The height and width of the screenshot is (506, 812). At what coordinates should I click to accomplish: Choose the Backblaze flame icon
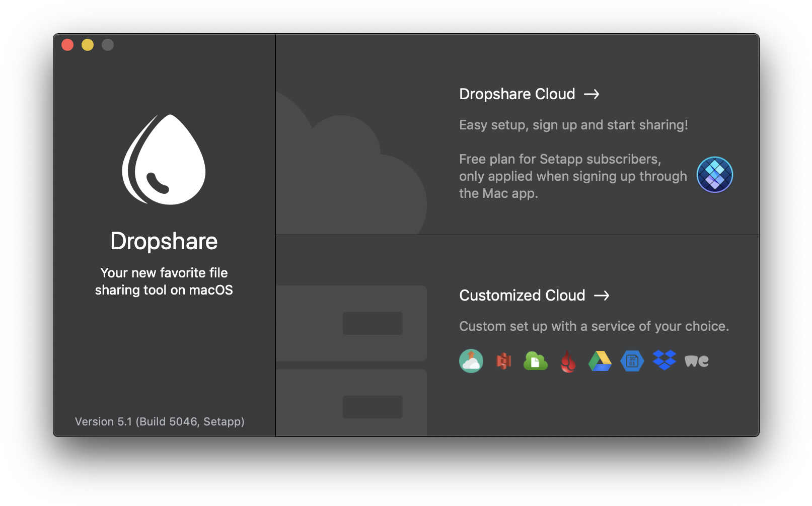pos(568,362)
